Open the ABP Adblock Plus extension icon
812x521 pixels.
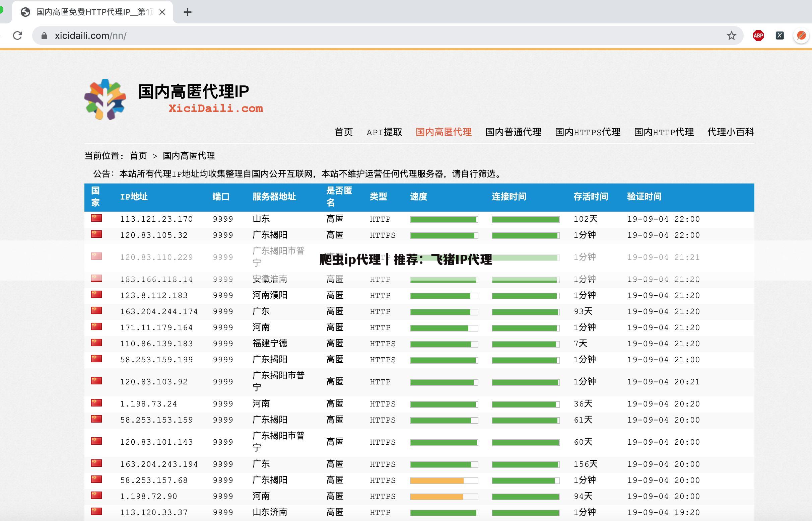click(x=758, y=35)
